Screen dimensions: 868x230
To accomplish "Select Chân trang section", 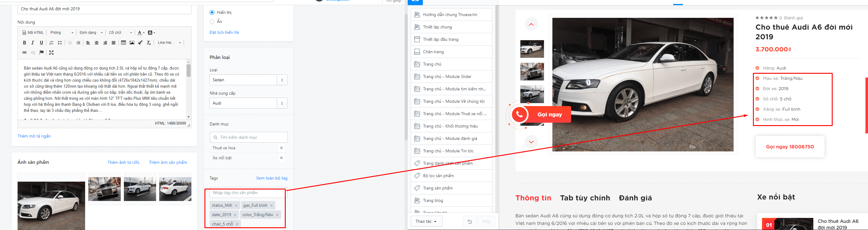I will tap(451, 52).
